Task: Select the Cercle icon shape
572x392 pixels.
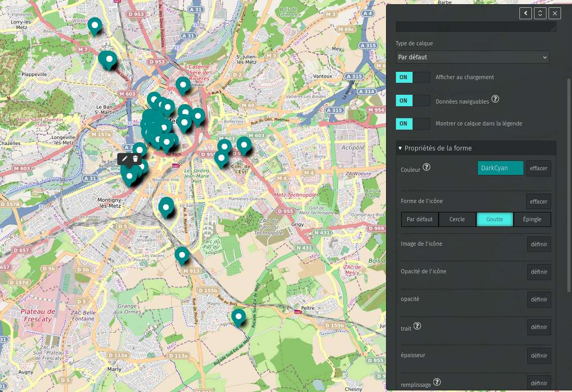Action: pyautogui.click(x=457, y=220)
